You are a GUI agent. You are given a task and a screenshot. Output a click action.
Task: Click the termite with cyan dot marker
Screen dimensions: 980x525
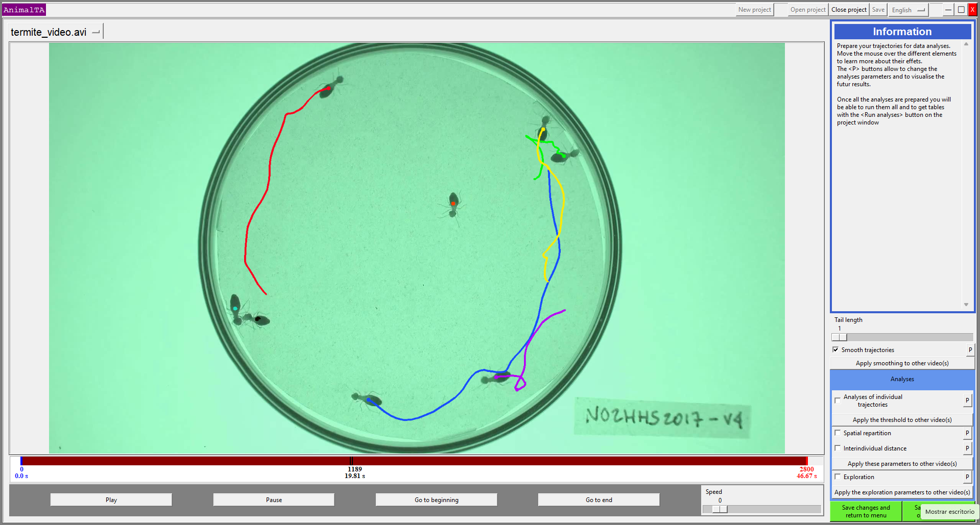point(235,309)
